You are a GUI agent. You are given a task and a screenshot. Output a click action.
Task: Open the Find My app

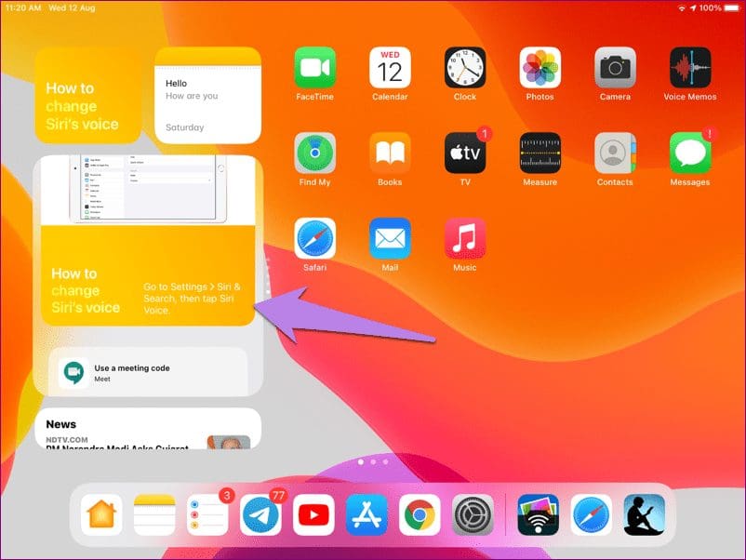314,153
